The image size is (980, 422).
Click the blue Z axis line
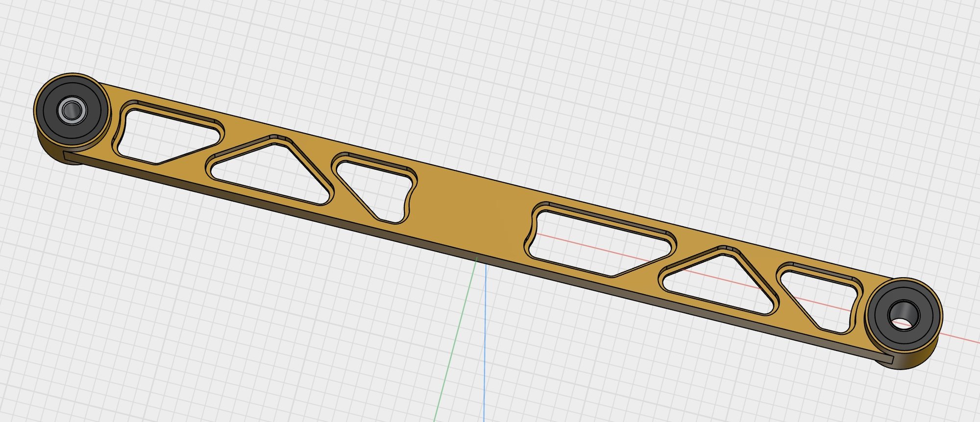[x=485, y=343]
